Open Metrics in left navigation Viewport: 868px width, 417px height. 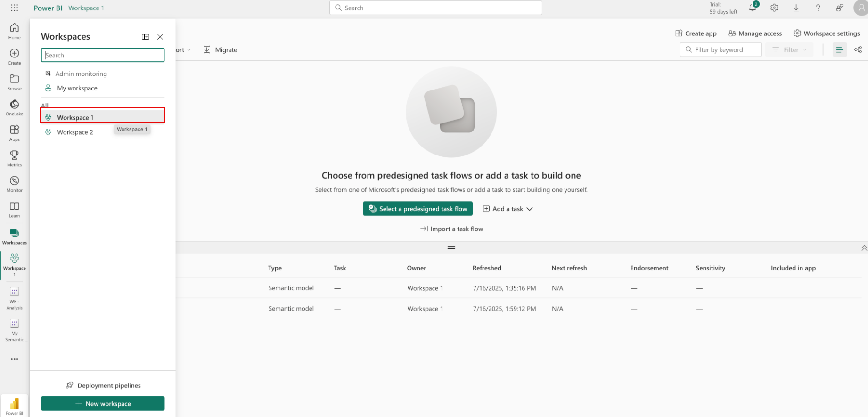pos(15,158)
